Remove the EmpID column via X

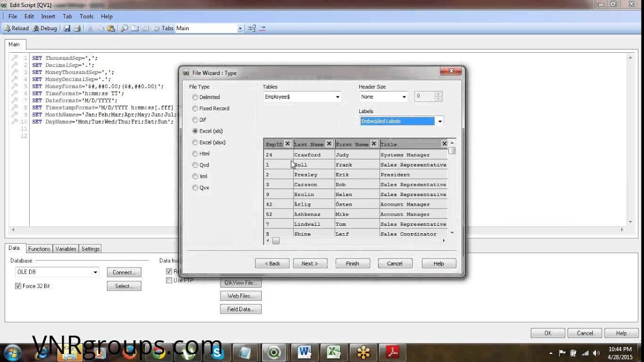coord(287,144)
